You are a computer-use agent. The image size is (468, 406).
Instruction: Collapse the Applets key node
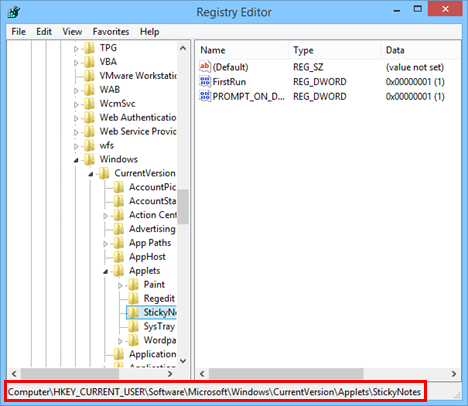tap(105, 272)
